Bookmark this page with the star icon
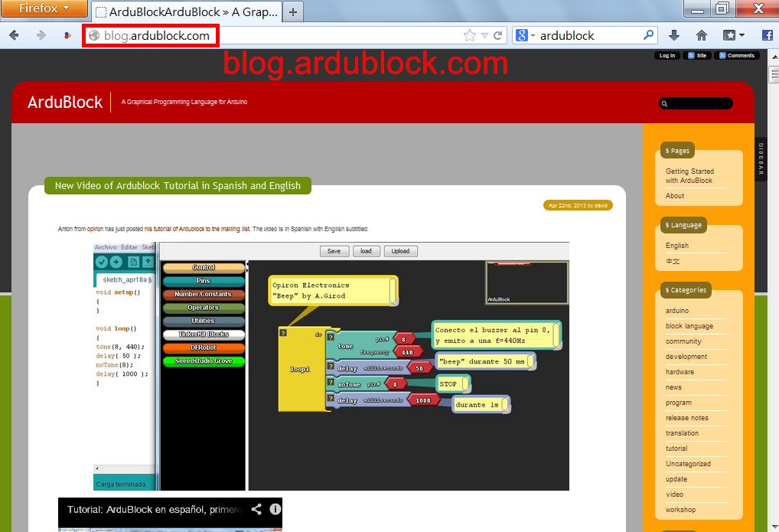This screenshot has width=779, height=532. click(469, 35)
